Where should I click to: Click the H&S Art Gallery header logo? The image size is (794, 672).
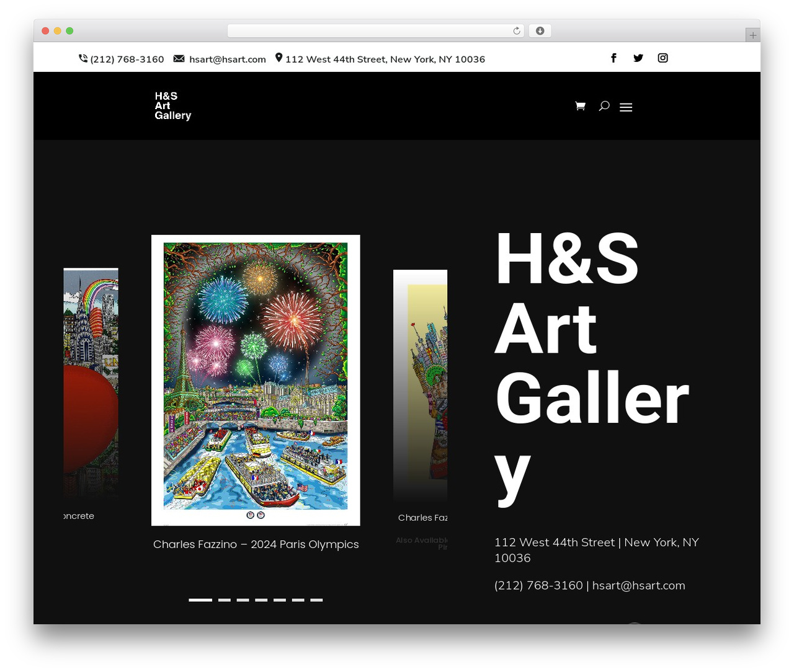(x=173, y=105)
